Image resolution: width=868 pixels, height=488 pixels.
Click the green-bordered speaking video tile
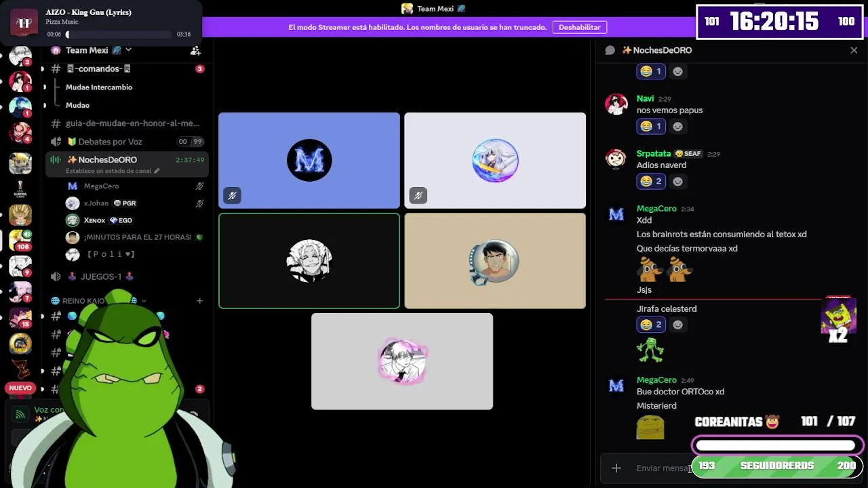point(309,261)
